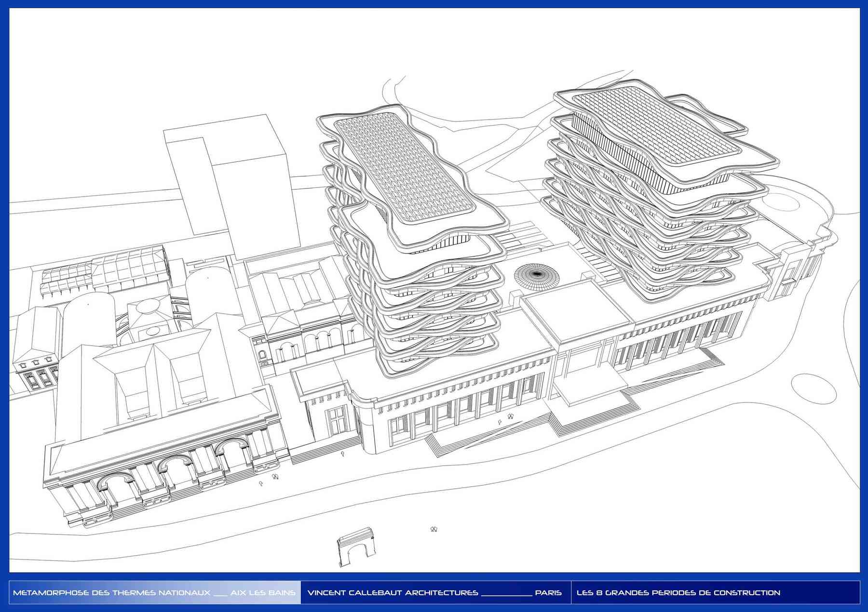Open 'LES 8 GRANDES PERIODES DE CONSTRUCTION' section
This screenshot has height=612, width=868.
pos(678,593)
